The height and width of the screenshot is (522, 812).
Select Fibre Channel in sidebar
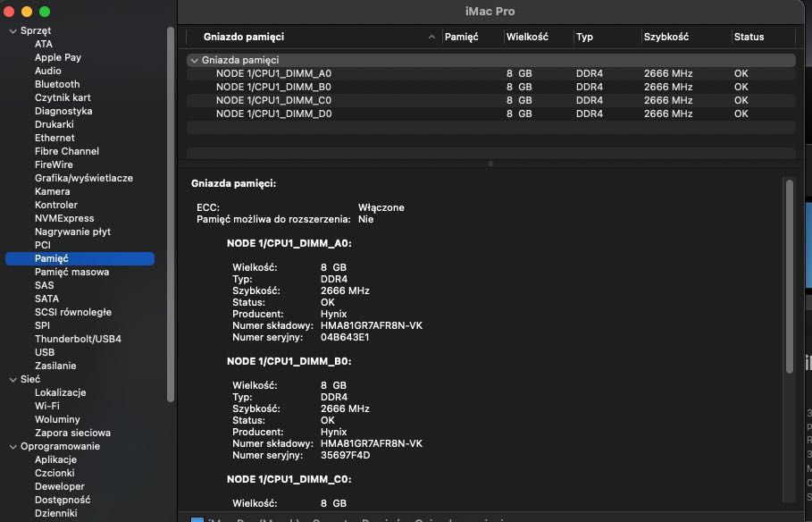tap(67, 151)
